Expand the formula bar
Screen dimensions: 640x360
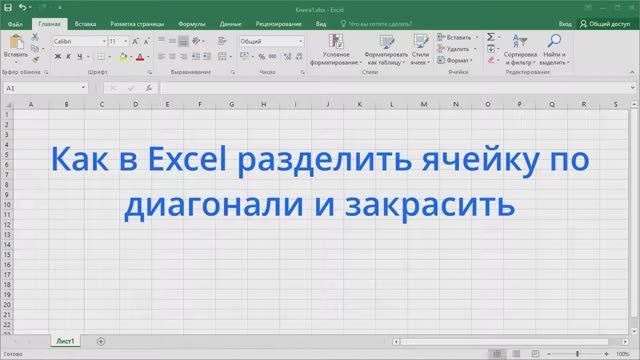tap(632, 88)
